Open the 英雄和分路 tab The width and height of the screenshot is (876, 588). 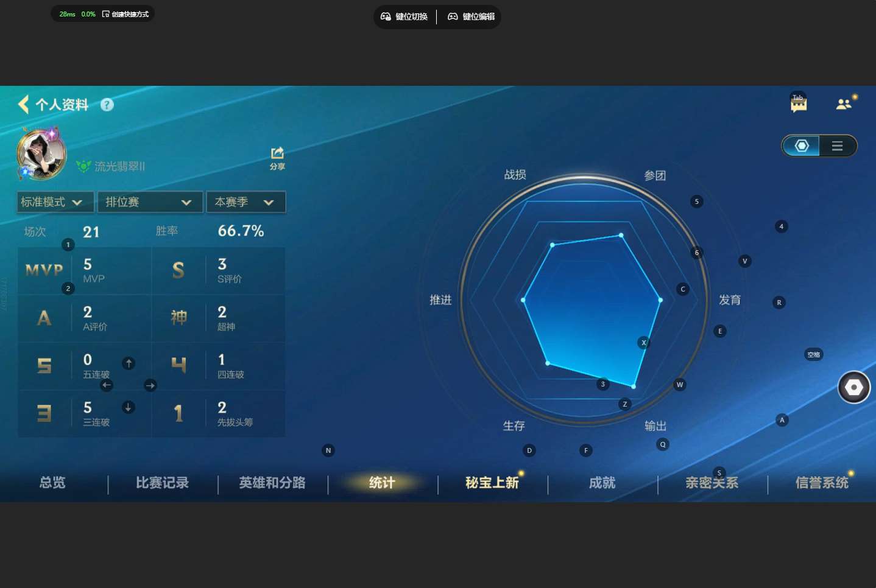point(272,483)
